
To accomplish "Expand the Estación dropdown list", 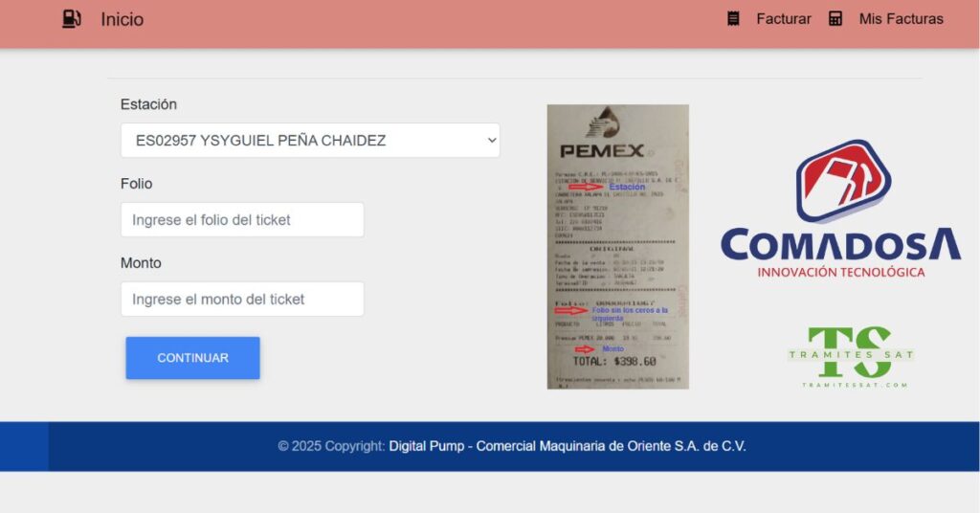I will tap(310, 141).
